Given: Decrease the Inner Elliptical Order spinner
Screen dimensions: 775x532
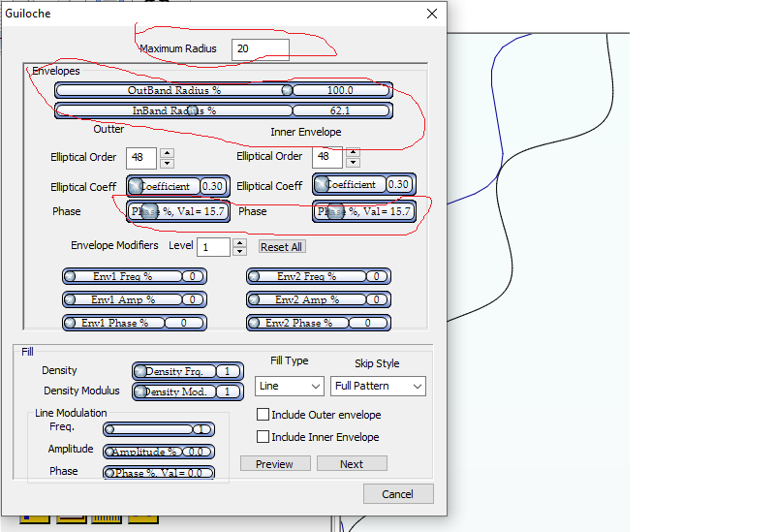Looking at the screenshot, I should tap(353, 162).
